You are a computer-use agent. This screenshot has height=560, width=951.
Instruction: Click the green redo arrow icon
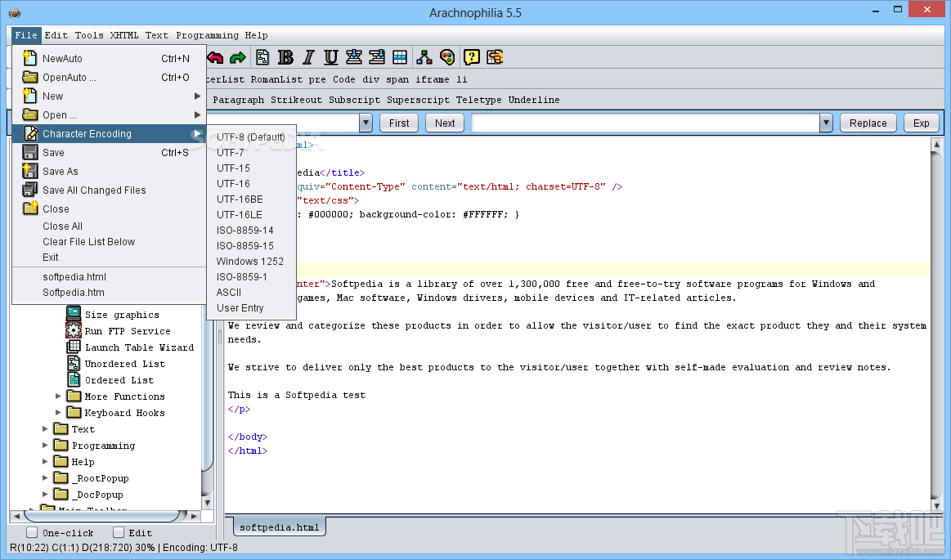238,57
